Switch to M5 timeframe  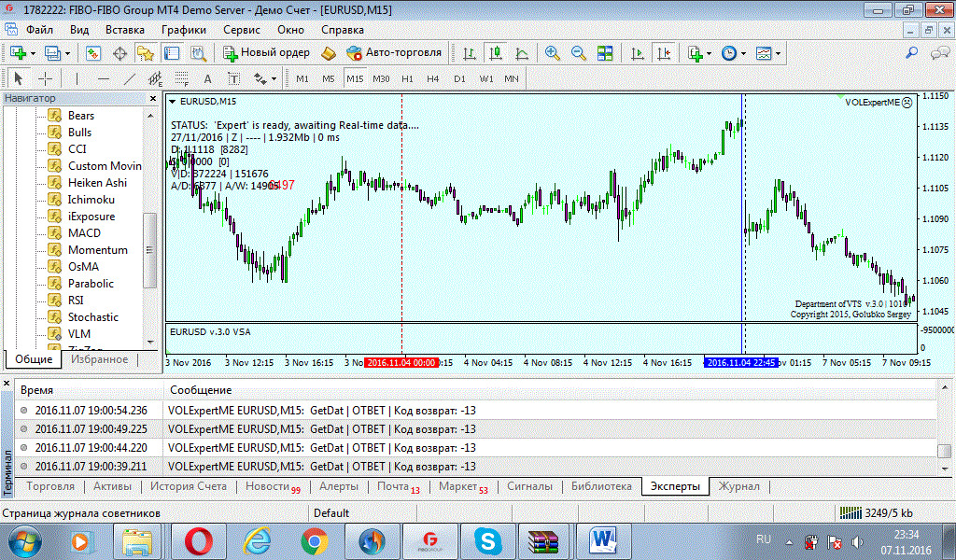click(x=329, y=78)
